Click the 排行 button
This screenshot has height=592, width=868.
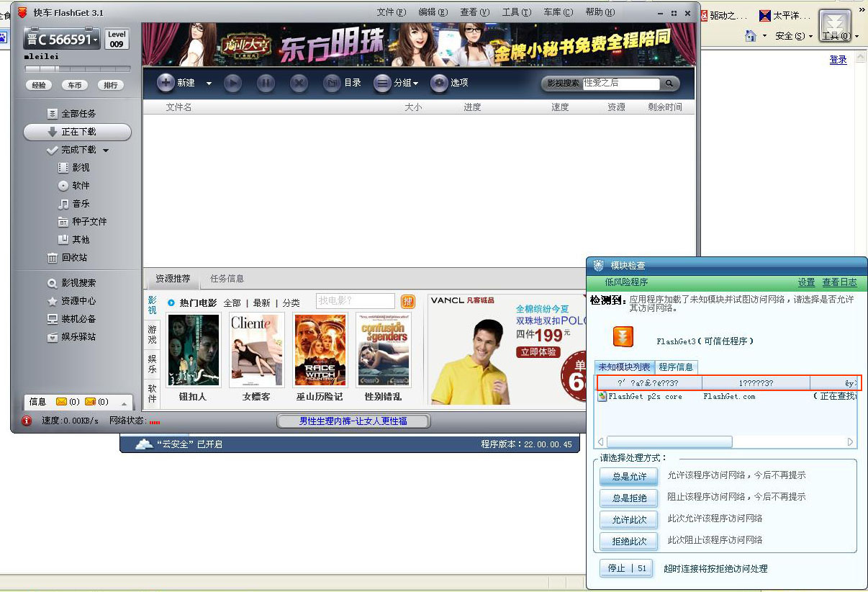(111, 85)
